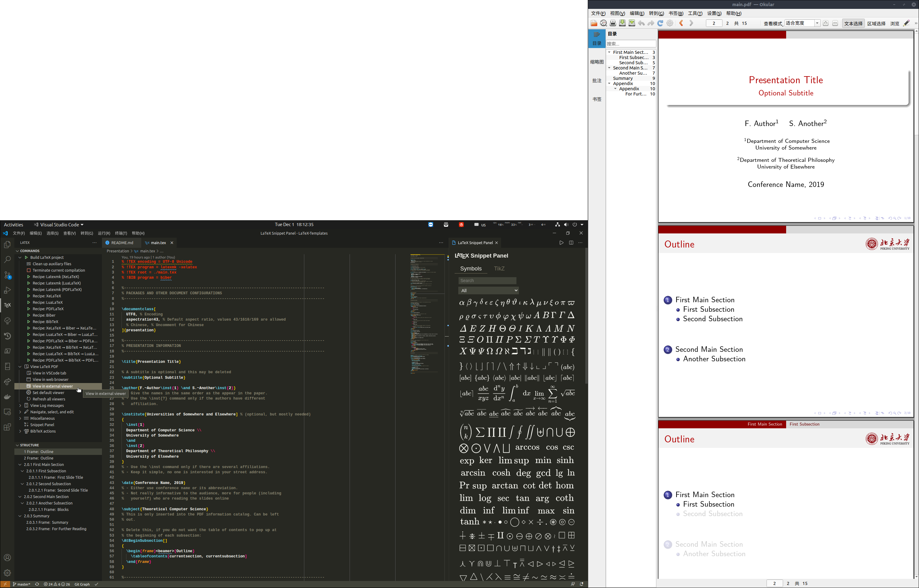Open the VS Code Search view
This screenshot has height=588, width=919.
coord(7,260)
